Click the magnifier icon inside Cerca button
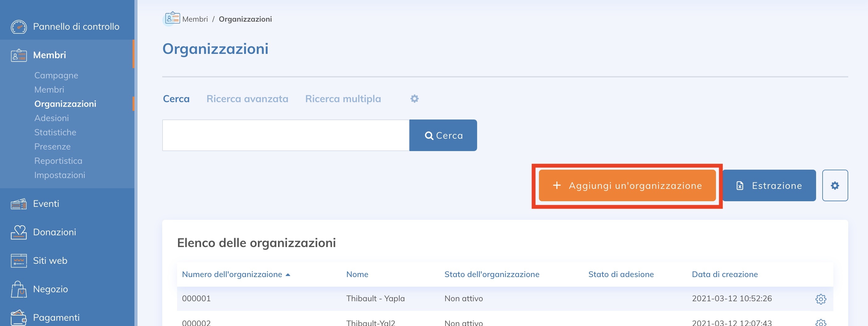Viewport: 868px width, 326px height. coord(430,135)
